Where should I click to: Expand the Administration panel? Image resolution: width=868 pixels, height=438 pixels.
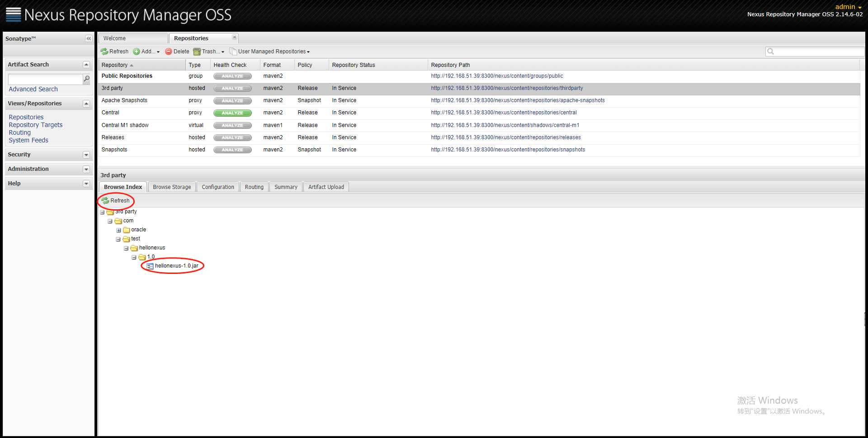coord(86,169)
